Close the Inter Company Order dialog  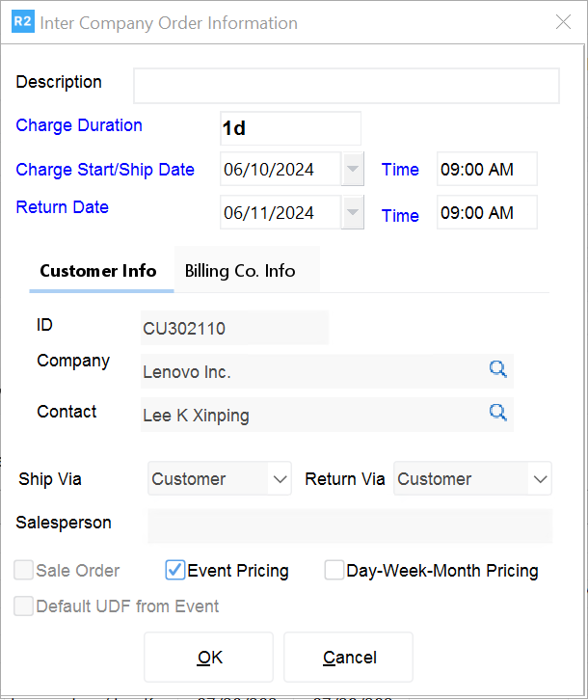(x=564, y=22)
